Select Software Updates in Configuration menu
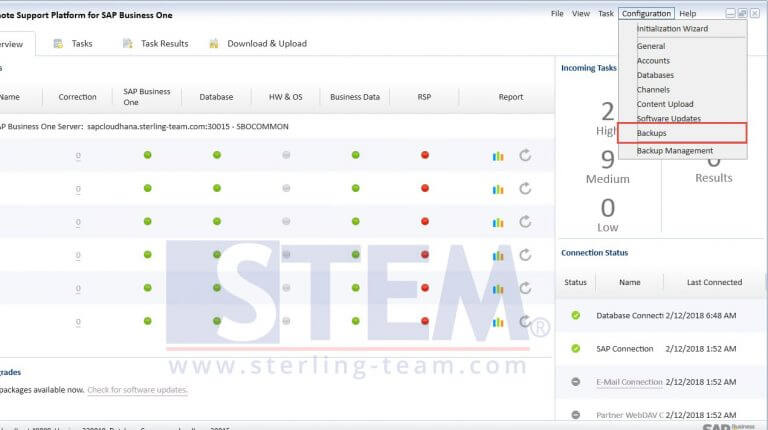This screenshot has height=430, width=768. (669, 119)
